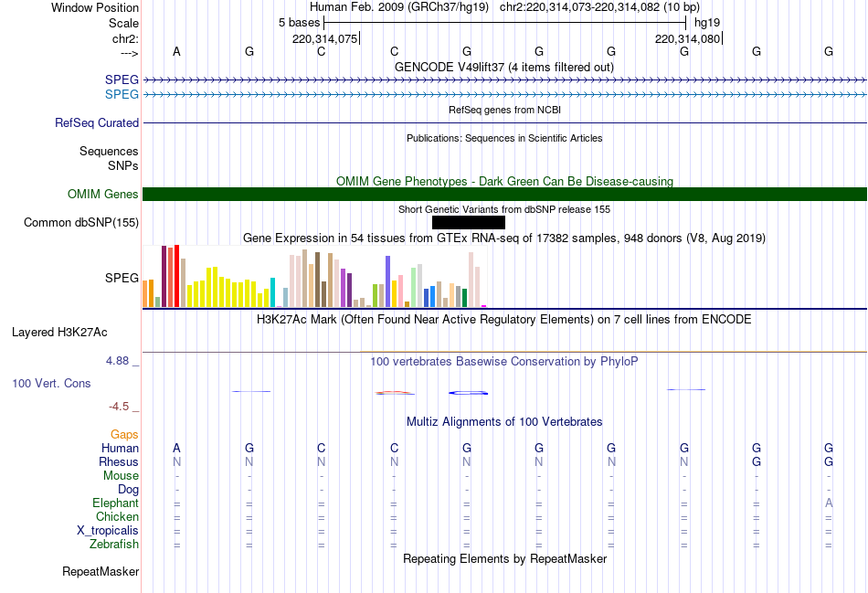
Task: Click the RefSeq Curated intron line
Action: click(505, 123)
